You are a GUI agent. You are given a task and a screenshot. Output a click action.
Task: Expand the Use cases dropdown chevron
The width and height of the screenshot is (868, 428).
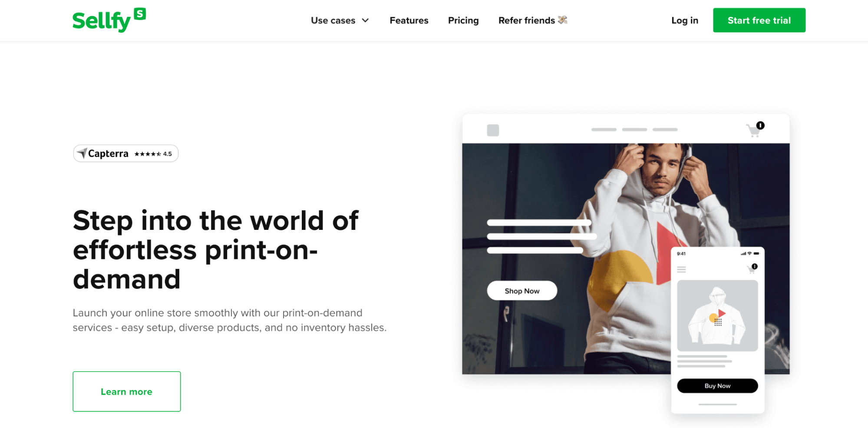point(366,20)
